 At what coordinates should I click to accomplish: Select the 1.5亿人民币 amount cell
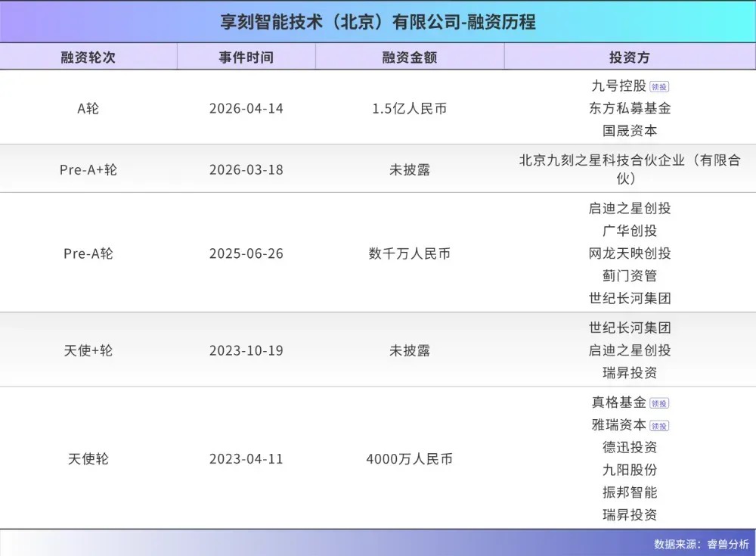[x=409, y=108]
